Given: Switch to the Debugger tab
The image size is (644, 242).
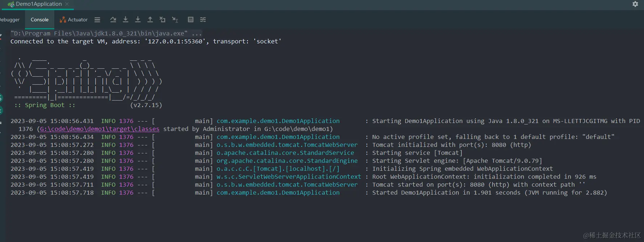Looking at the screenshot, I should point(9,20).
